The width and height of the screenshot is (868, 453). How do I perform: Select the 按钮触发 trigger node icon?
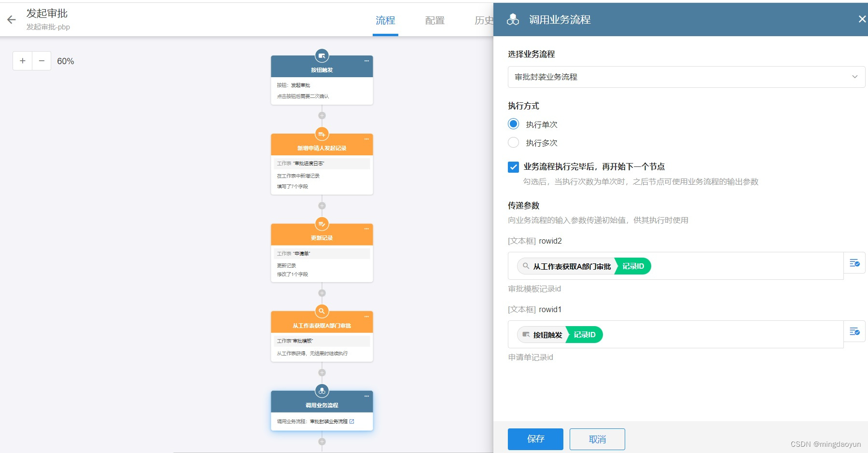coord(322,55)
